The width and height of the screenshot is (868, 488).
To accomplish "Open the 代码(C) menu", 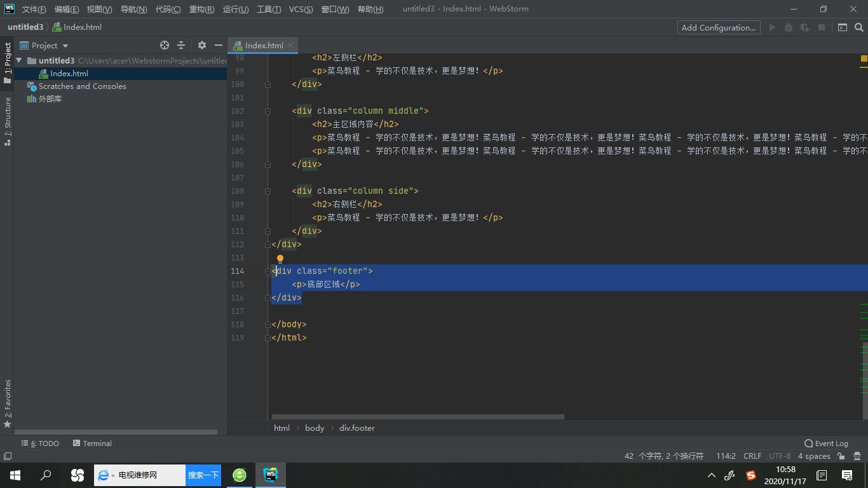I will coord(168,9).
